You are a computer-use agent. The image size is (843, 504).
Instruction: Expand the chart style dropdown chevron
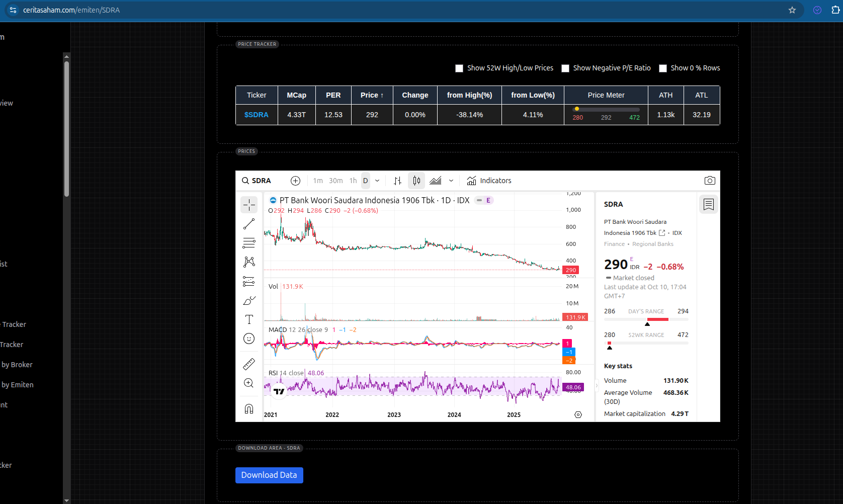tap(451, 181)
